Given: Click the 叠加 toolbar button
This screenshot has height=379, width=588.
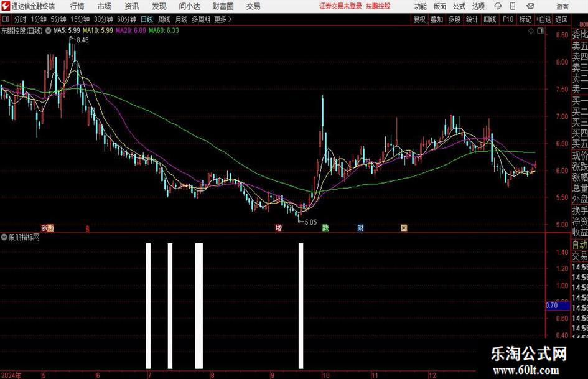Looking at the screenshot, I should pos(437,19).
